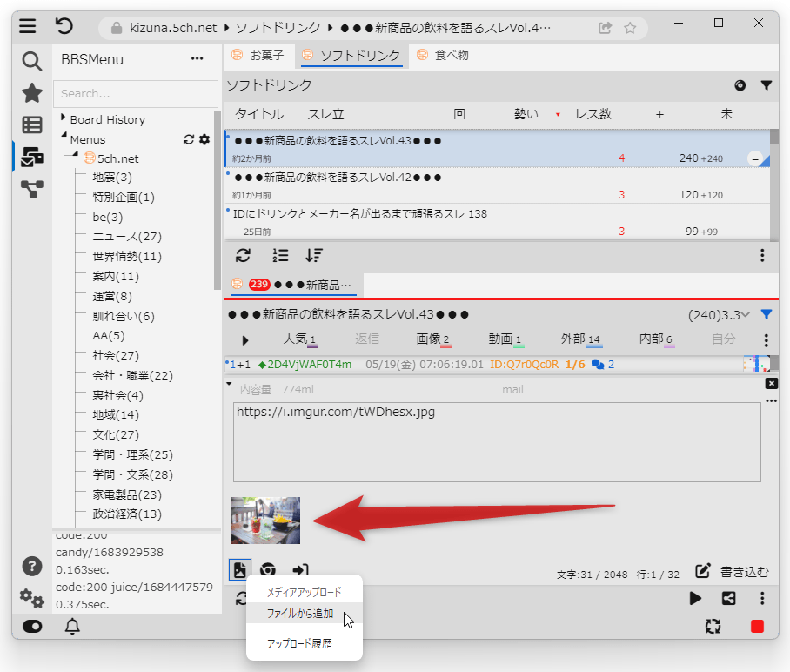Open the (240)3.3 dropdown
790x672 pixels.
coord(719,315)
